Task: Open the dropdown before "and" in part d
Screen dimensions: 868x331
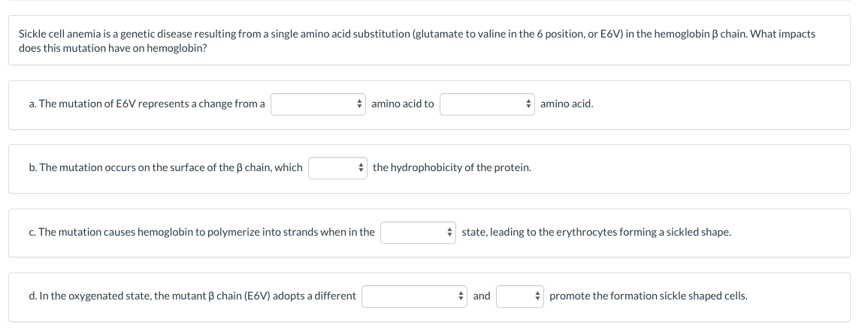Action: pos(414,296)
